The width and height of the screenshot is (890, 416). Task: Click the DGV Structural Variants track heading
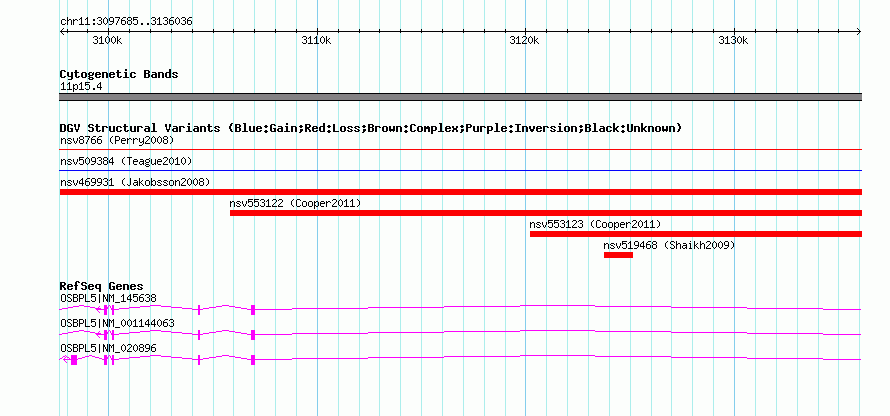[x=370, y=128]
